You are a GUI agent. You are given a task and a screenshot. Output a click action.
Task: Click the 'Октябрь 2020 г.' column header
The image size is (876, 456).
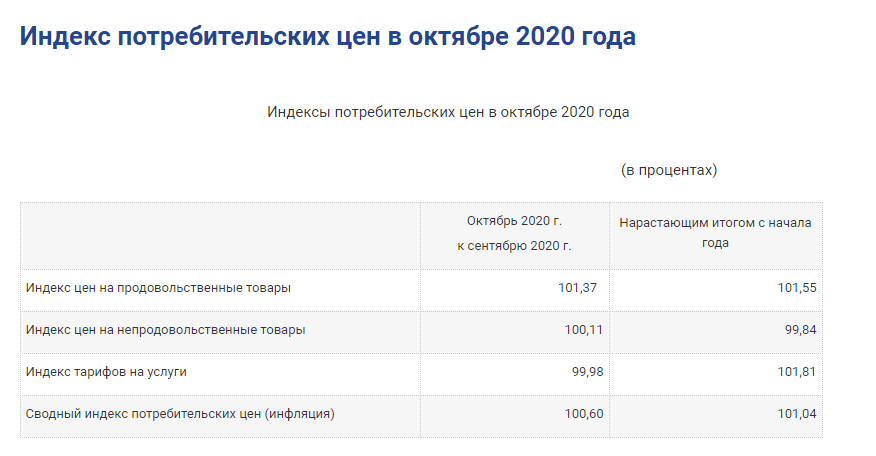pos(514,221)
